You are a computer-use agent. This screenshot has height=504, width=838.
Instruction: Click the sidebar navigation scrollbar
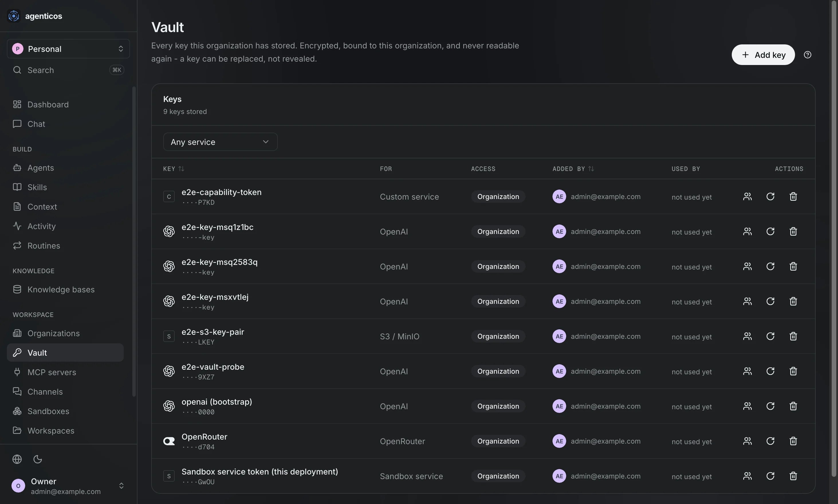[x=134, y=241]
